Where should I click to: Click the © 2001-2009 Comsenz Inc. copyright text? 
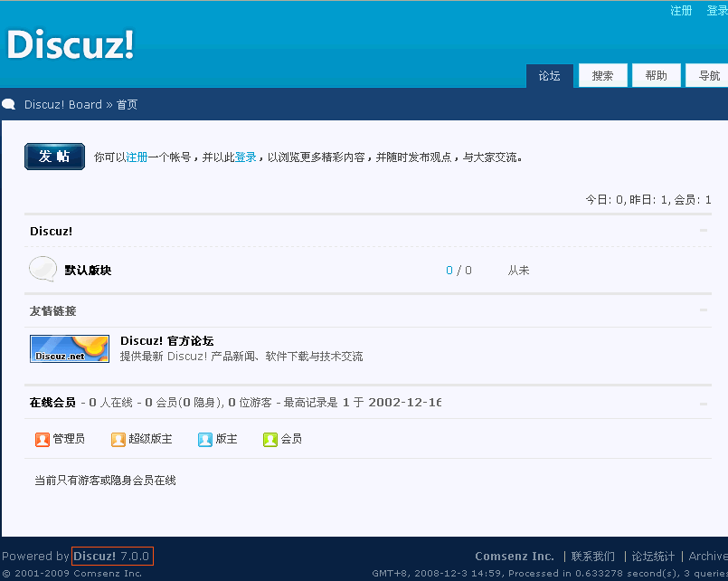[72, 574]
